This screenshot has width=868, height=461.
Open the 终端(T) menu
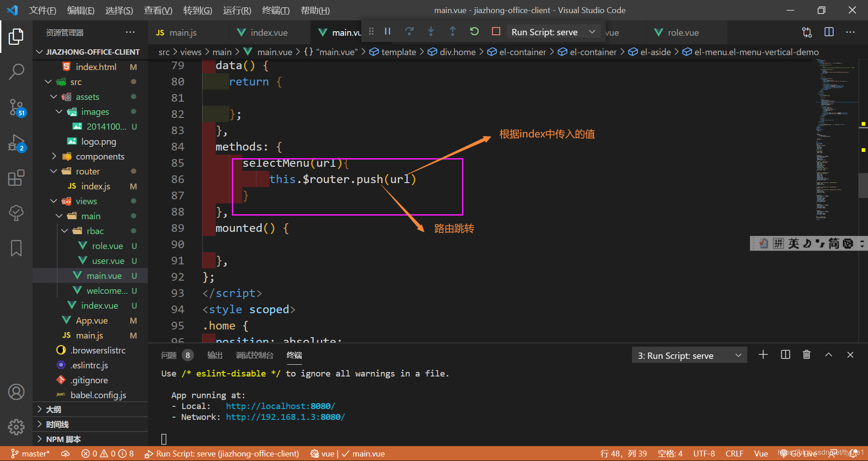[275, 10]
